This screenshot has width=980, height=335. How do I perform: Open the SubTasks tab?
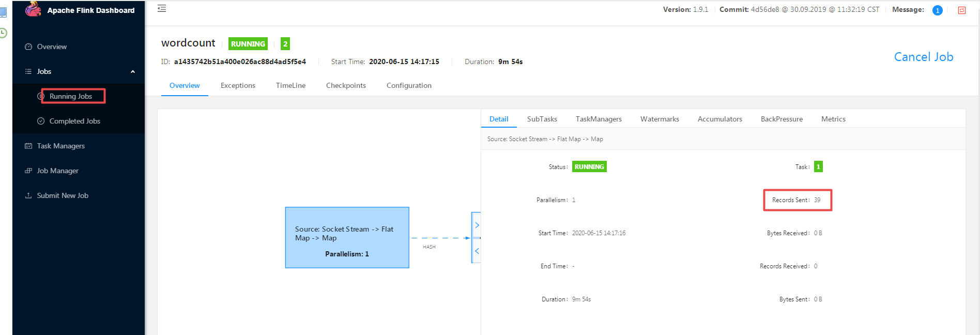tap(542, 119)
